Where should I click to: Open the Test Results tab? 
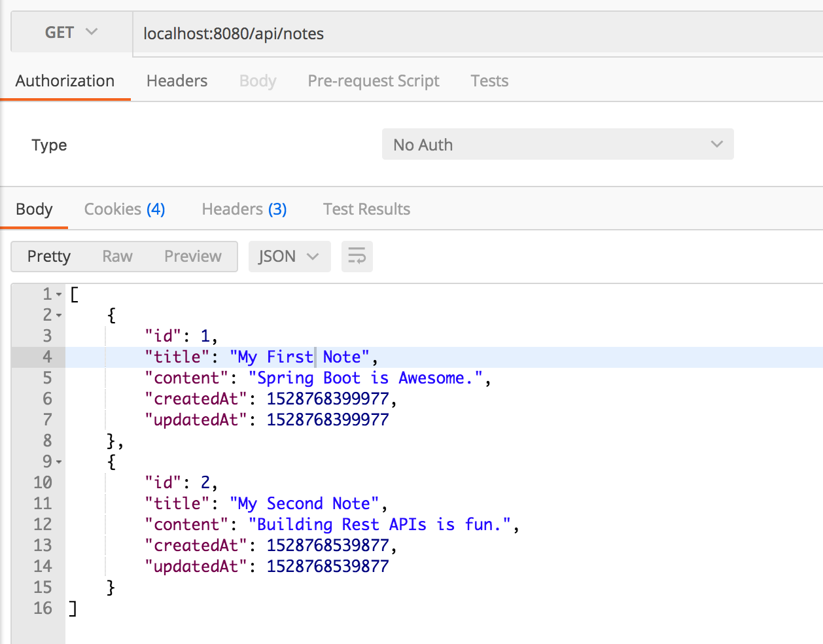[366, 209]
